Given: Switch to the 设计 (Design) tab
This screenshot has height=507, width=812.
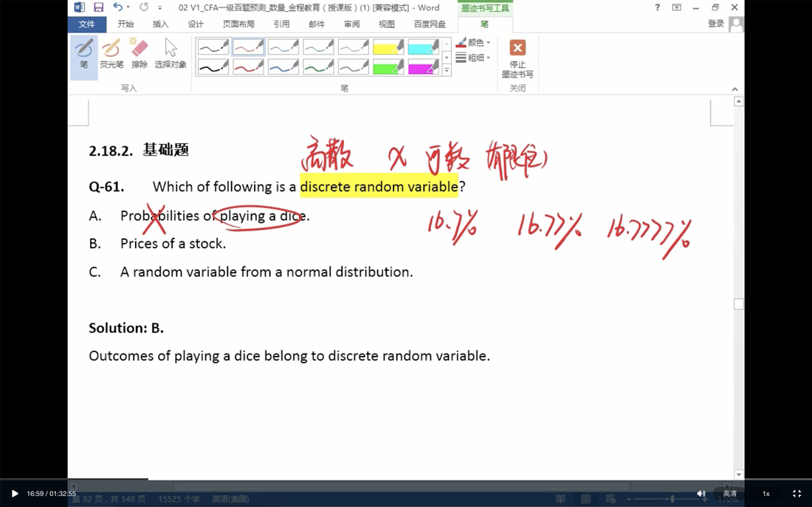Looking at the screenshot, I should [196, 24].
